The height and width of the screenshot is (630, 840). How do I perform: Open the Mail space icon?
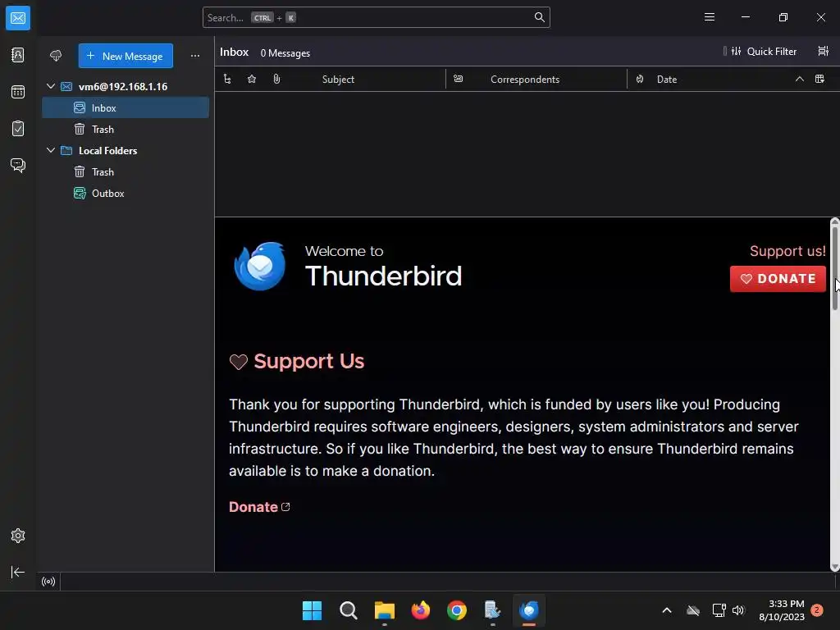click(x=18, y=18)
